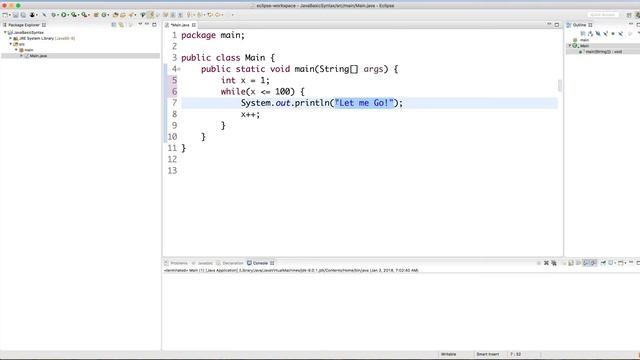The image size is (640, 360).
Task: Click Collapse All in Package Explorer
Action: tap(113, 25)
